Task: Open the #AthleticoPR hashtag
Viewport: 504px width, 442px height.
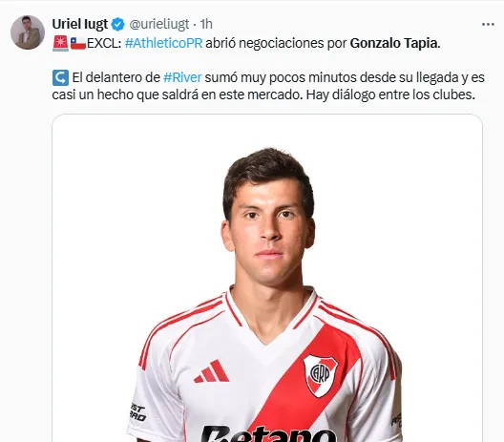Action: pos(163,43)
